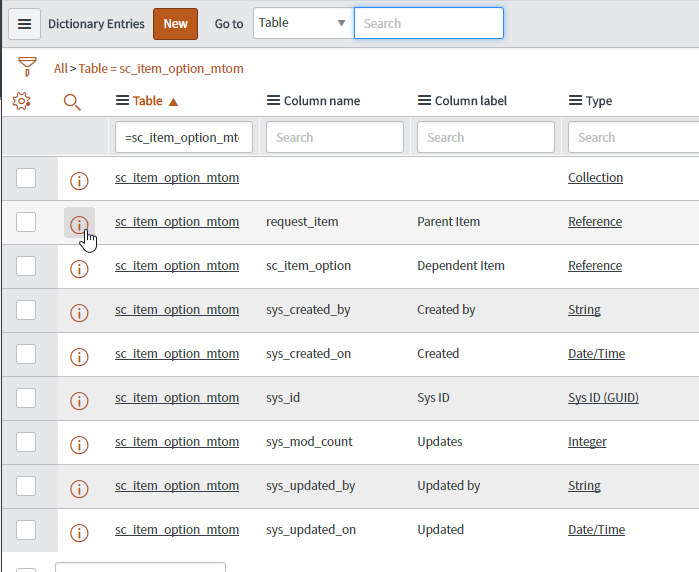
Task: Toggle column search magnifier icon
Action: pyautogui.click(x=72, y=102)
